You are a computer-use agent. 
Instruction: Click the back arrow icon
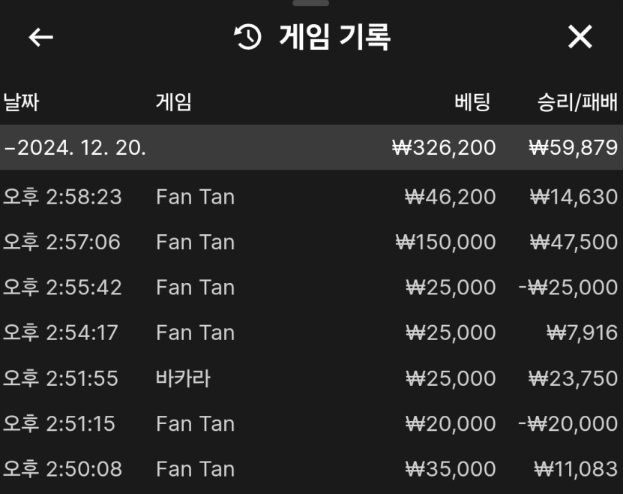(41, 38)
